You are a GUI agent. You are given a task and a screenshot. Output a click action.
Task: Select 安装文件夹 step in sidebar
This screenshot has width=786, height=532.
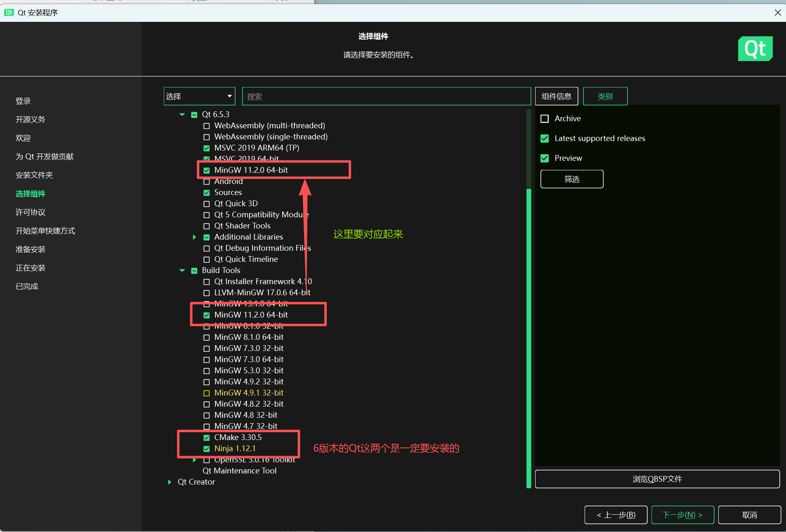click(x=34, y=175)
